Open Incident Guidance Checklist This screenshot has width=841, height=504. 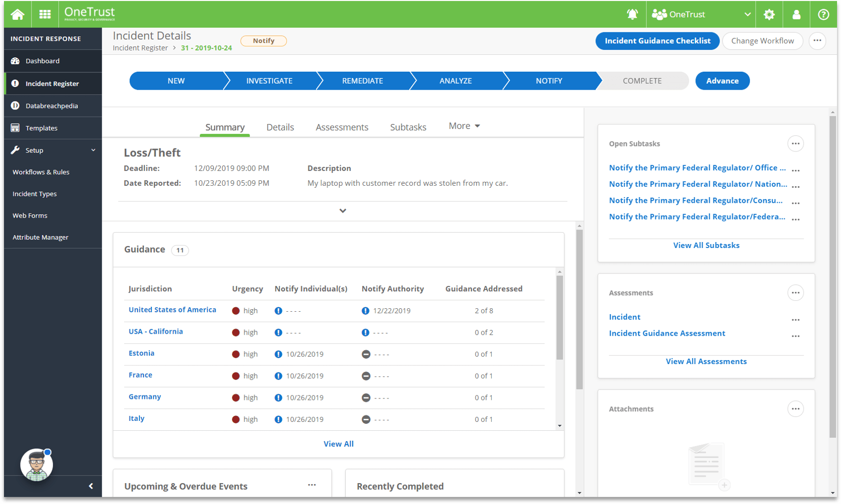coord(657,41)
